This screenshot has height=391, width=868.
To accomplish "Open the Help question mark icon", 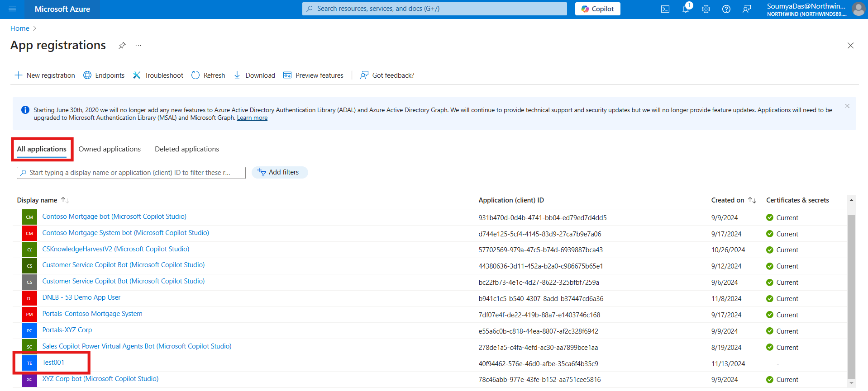I will point(726,9).
